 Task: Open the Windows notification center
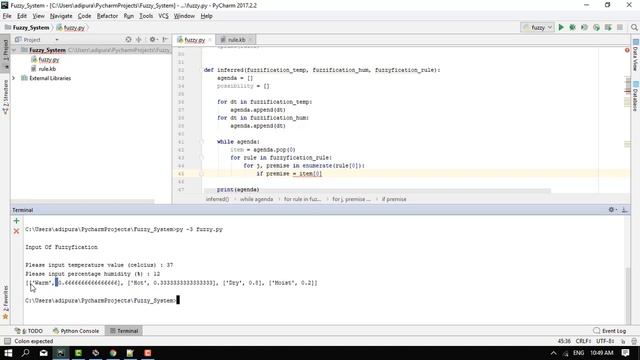pos(625,353)
